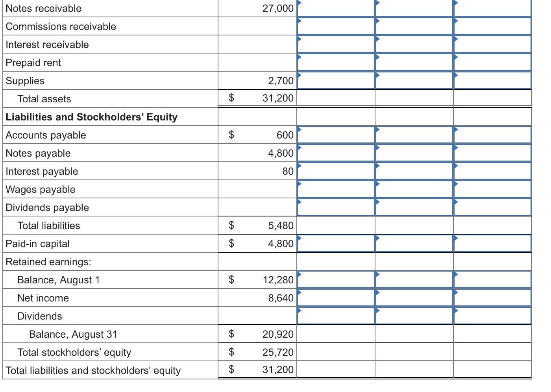Viewport: 551px width, 392px height.
Task: Click the 8,640 Net income value
Action: coord(281,298)
